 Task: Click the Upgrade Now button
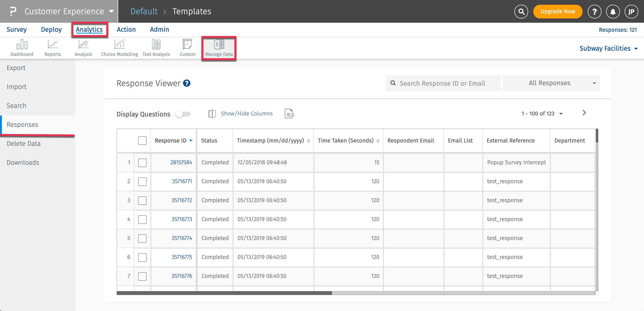coord(557,12)
